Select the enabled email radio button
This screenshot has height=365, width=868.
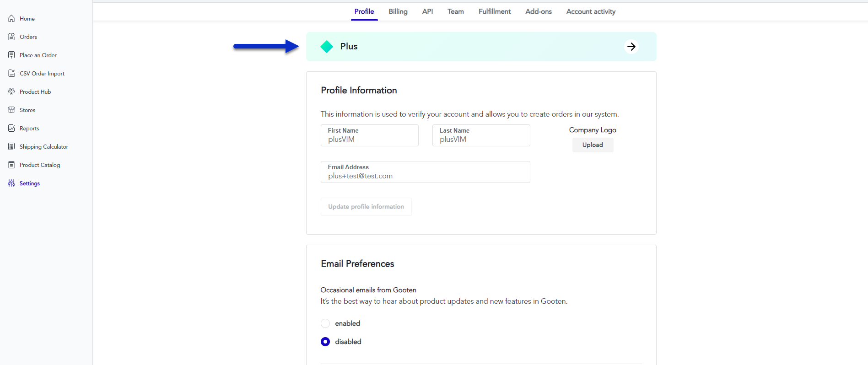pos(325,323)
